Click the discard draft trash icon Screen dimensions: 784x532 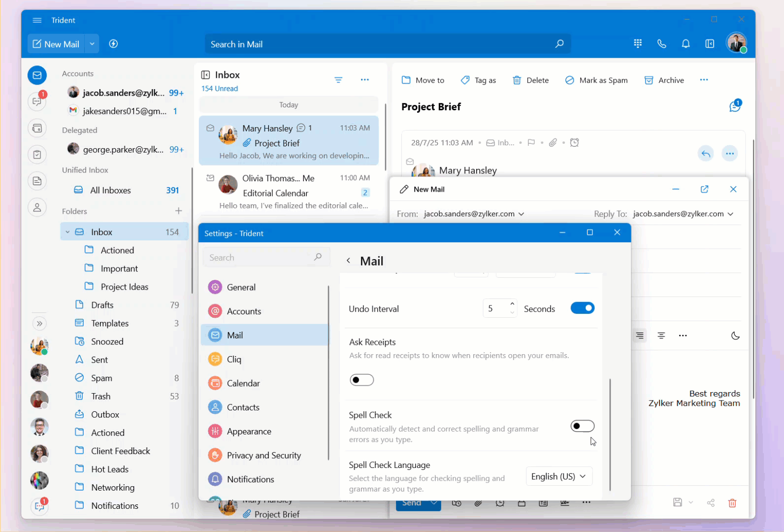pos(732,503)
